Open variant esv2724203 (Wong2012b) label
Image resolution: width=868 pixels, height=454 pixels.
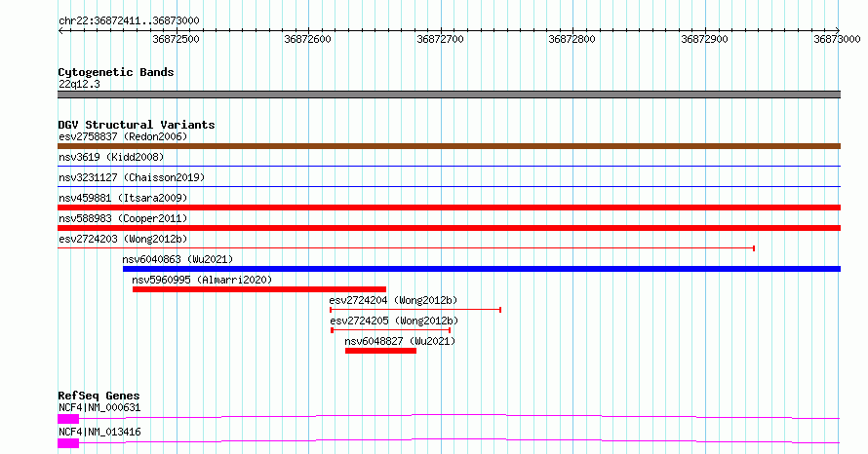(123, 239)
